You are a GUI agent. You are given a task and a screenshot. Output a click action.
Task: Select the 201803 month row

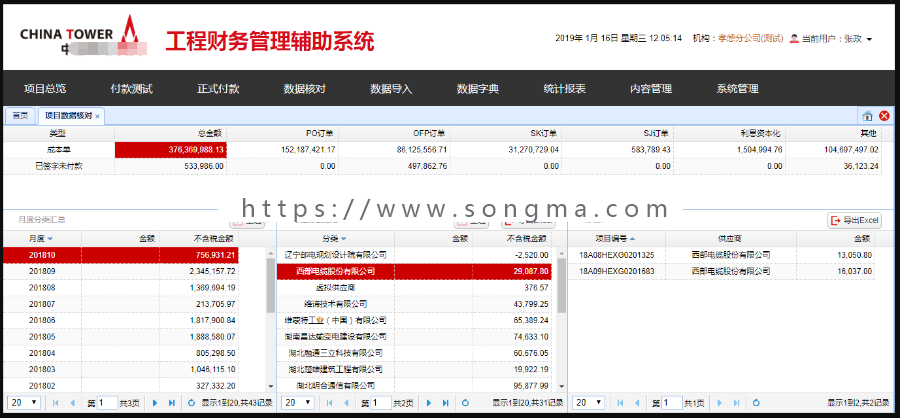click(121, 369)
